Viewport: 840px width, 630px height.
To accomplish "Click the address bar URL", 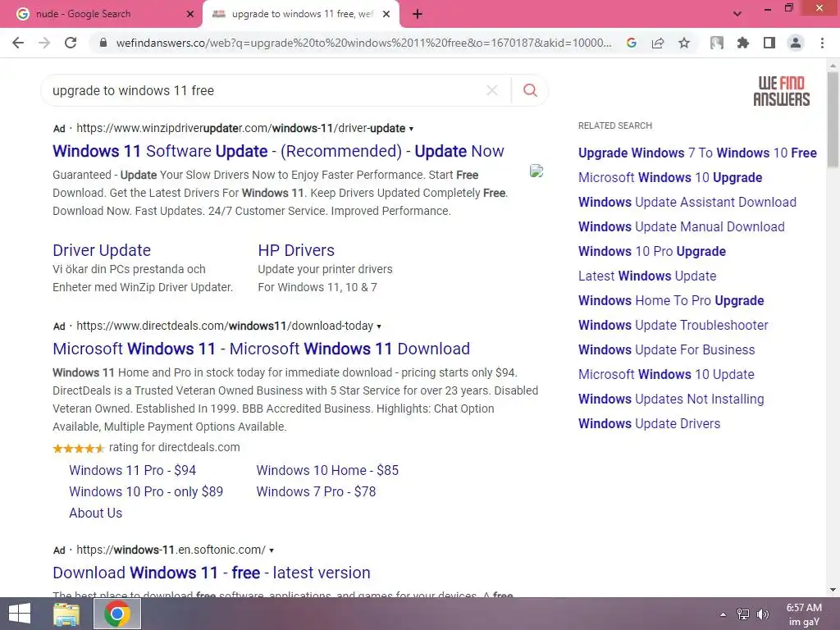I will (x=363, y=43).
